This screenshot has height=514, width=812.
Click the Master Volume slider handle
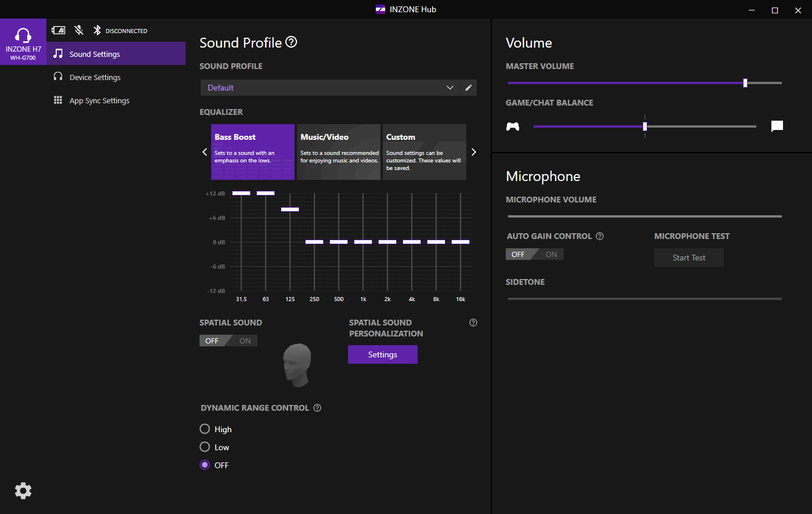tap(745, 83)
